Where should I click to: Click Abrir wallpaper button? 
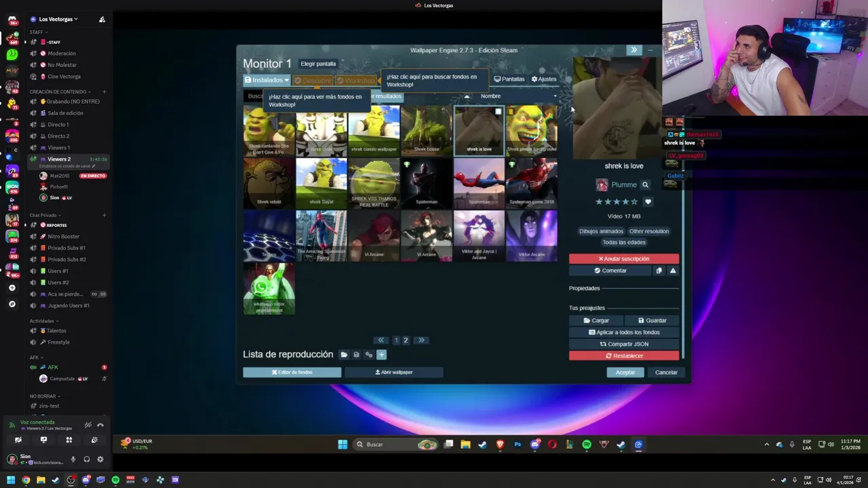(394, 372)
